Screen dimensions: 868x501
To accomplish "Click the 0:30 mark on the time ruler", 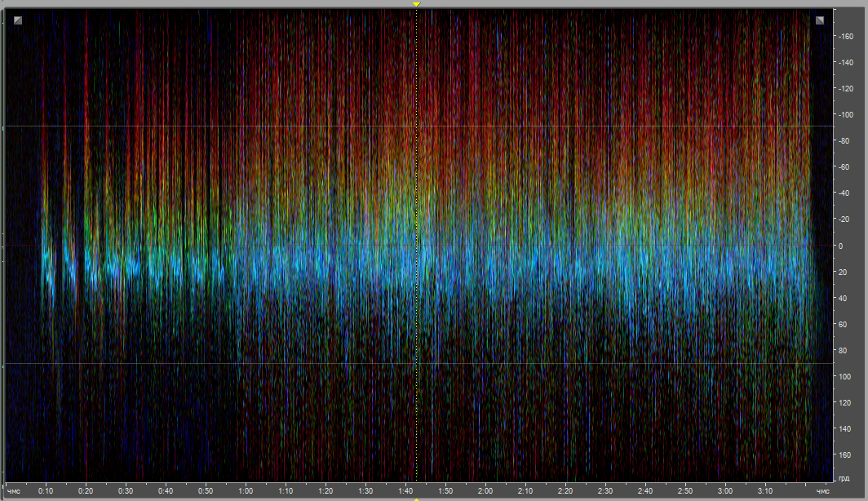I will click(x=126, y=491).
